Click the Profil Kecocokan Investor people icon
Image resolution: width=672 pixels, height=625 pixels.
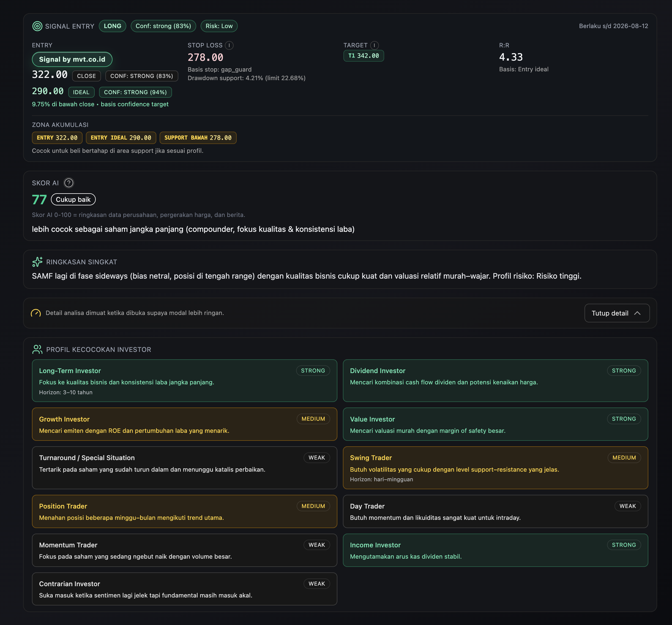click(37, 349)
